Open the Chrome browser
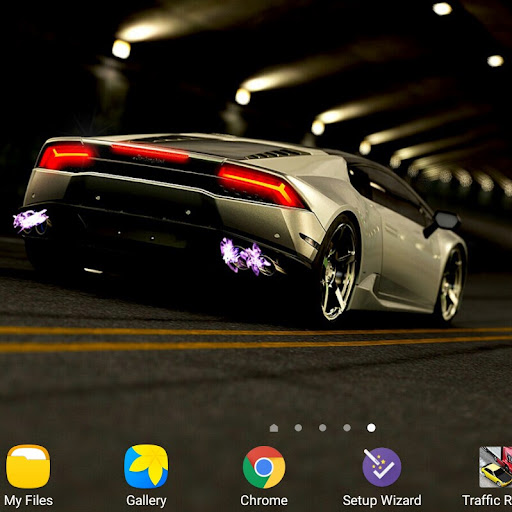Image resolution: width=512 pixels, height=512 pixels. point(264,467)
